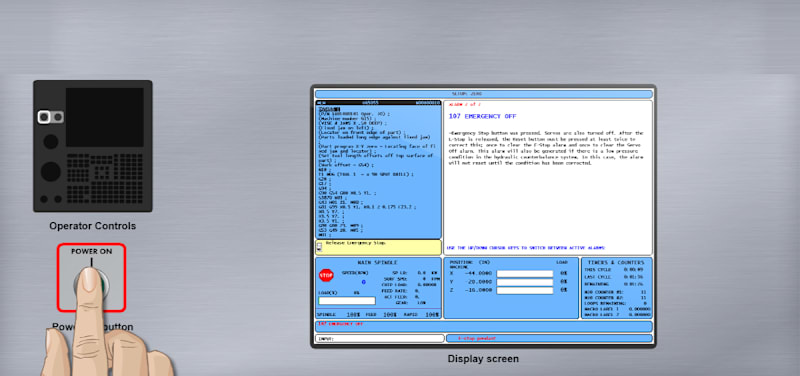Click the black pendant display area
The width and height of the screenshot is (800, 376).
(x=105, y=117)
